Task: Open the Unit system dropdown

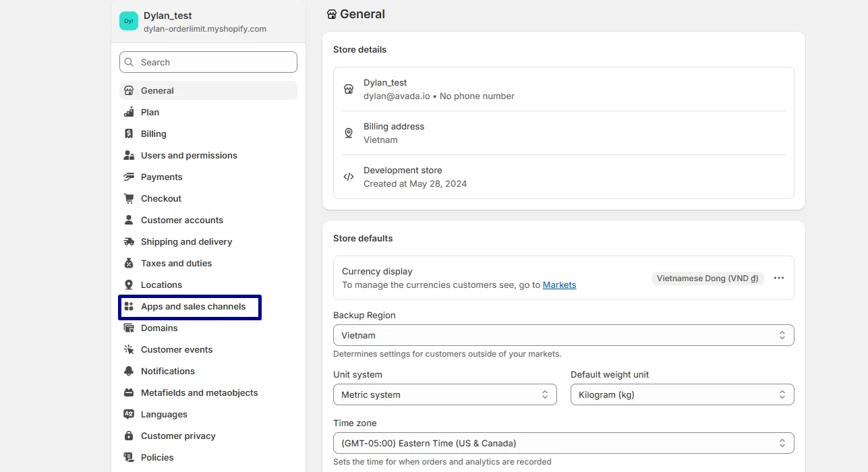Action: click(x=445, y=394)
